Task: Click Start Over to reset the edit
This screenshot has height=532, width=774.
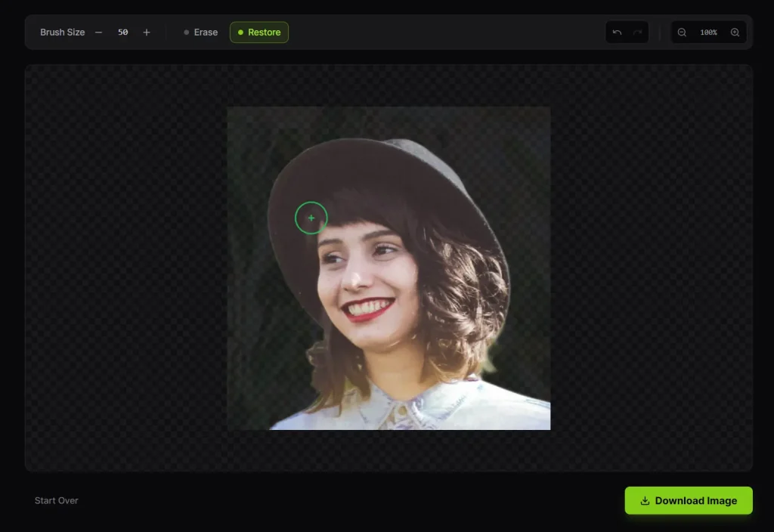Action: coord(56,500)
